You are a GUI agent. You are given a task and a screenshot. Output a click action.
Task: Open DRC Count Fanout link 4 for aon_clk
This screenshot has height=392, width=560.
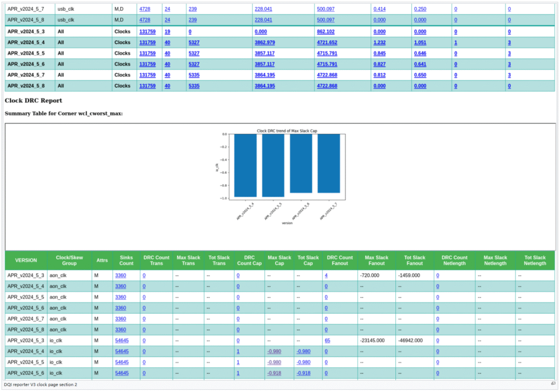point(326,276)
